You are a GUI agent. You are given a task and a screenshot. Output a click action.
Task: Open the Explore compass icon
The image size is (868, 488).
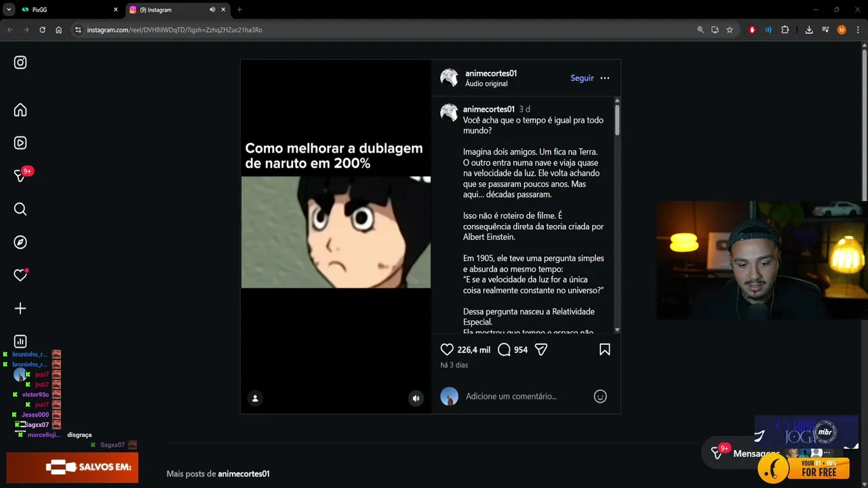[x=20, y=242]
